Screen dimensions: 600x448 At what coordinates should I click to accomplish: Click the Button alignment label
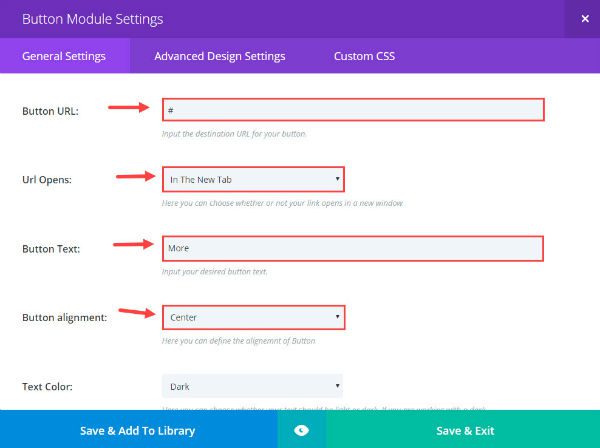(x=64, y=318)
